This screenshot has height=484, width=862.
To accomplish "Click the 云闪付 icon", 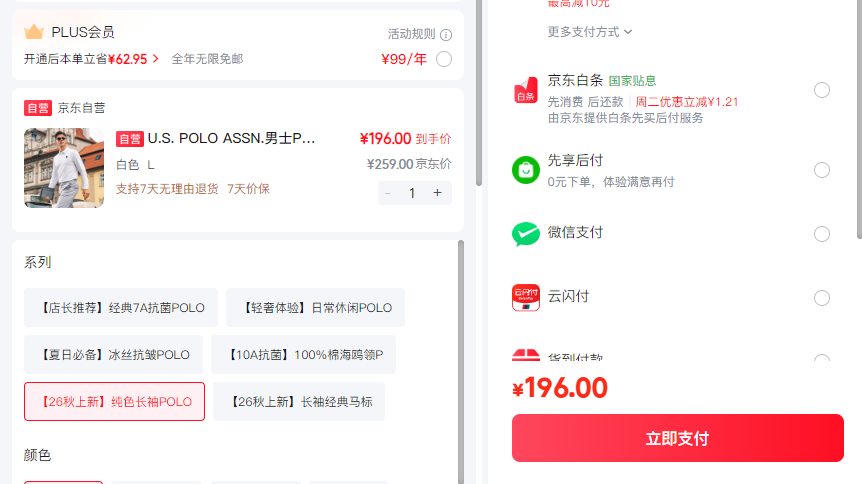I will click(526, 298).
